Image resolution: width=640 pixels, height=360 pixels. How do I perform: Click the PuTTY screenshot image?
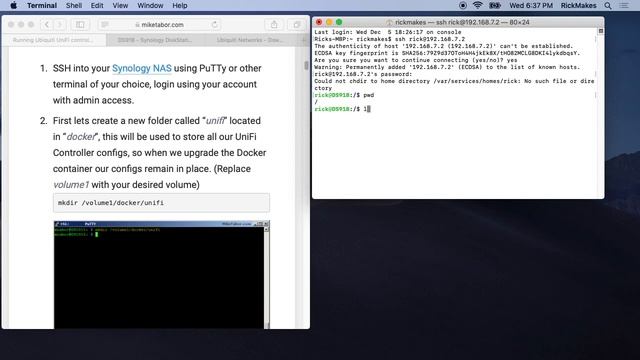tap(162, 275)
